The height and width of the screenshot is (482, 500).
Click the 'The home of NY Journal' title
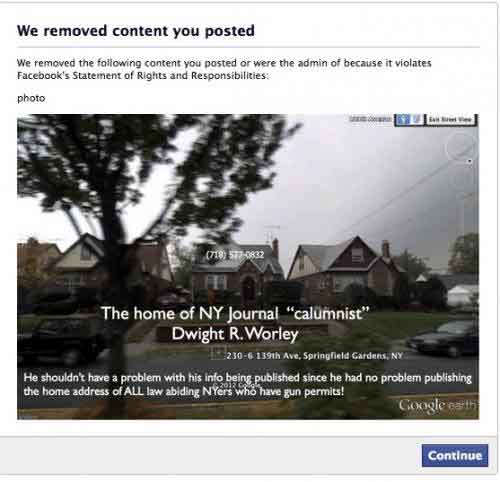coord(235,313)
